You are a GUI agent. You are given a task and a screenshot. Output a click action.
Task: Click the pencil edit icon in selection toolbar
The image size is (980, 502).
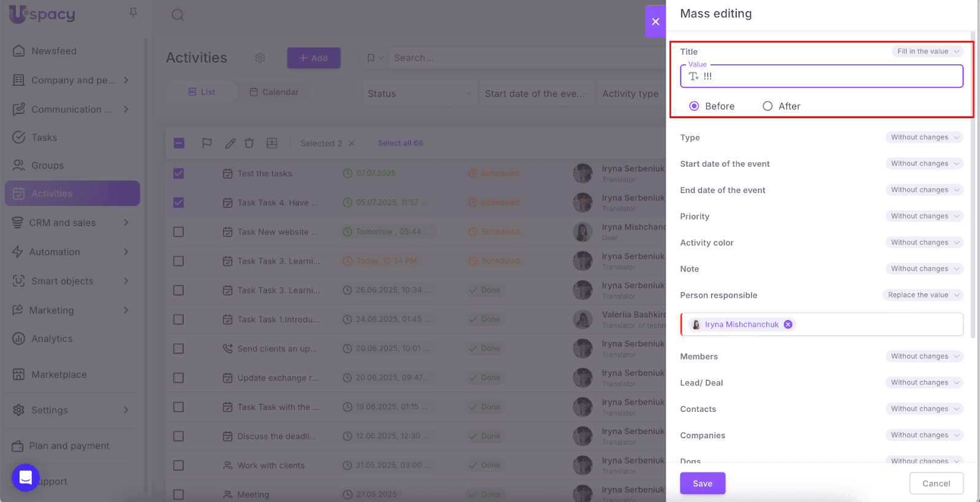point(230,143)
